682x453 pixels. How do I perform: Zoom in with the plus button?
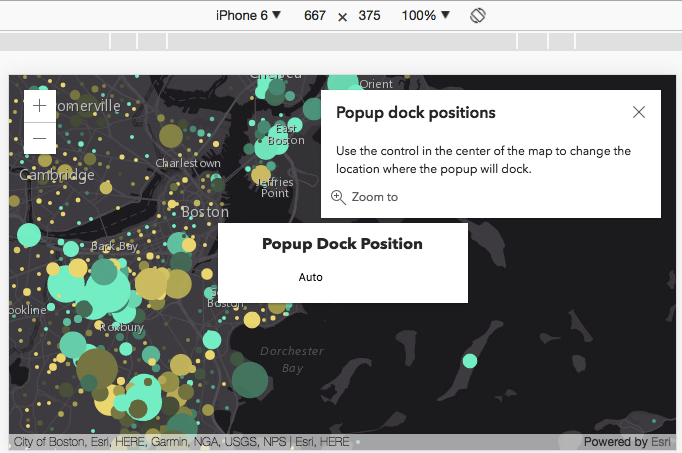tap(40, 106)
